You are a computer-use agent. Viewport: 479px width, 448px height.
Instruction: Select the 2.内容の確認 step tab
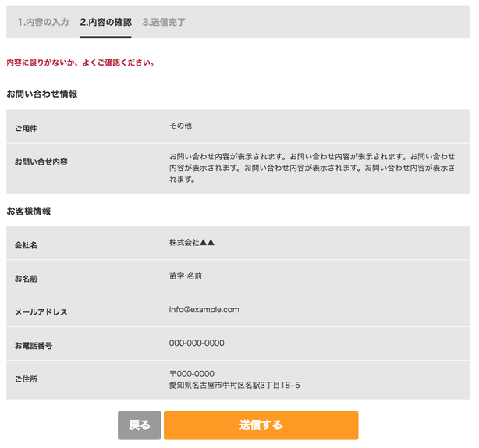tap(105, 22)
